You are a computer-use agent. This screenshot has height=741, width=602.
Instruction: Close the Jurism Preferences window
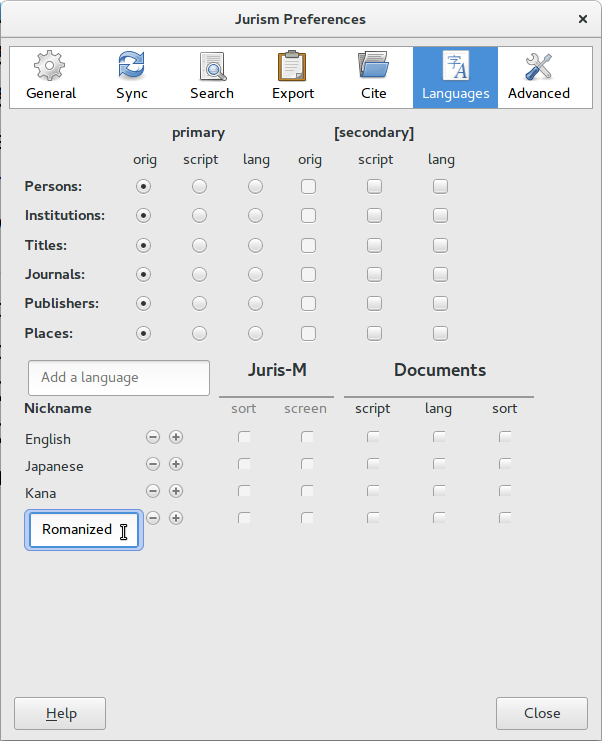tap(583, 19)
